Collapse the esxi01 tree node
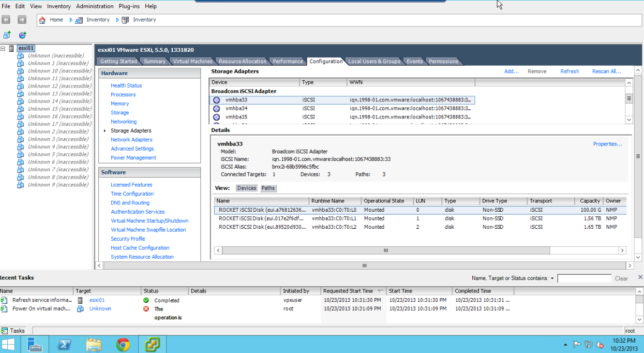Image resolution: width=644 pixels, height=353 pixels. 3,48
